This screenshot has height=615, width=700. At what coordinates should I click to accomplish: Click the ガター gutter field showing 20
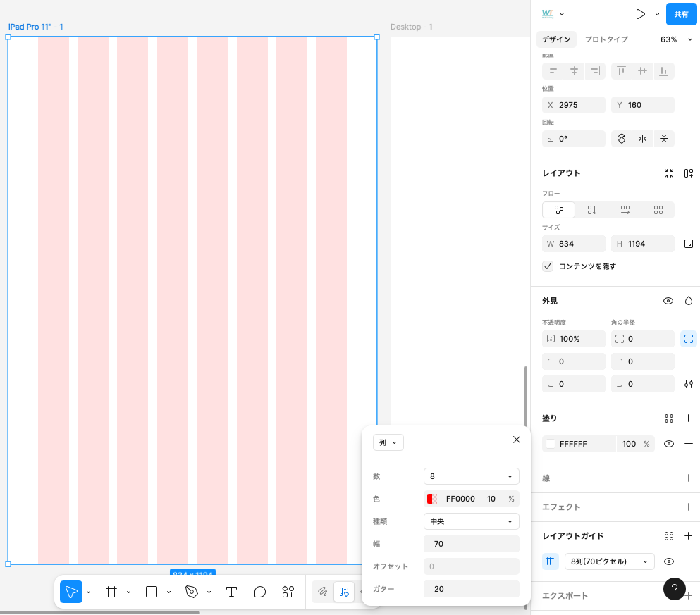pyautogui.click(x=471, y=589)
